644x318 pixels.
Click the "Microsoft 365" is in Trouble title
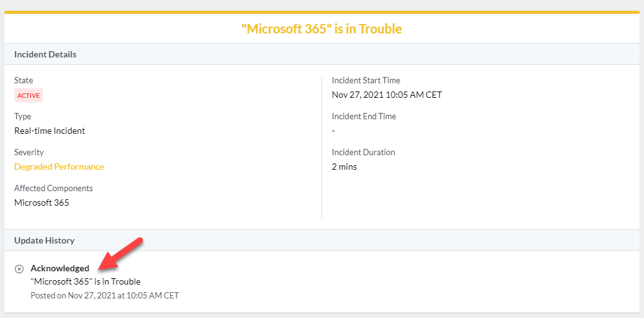[x=321, y=29]
